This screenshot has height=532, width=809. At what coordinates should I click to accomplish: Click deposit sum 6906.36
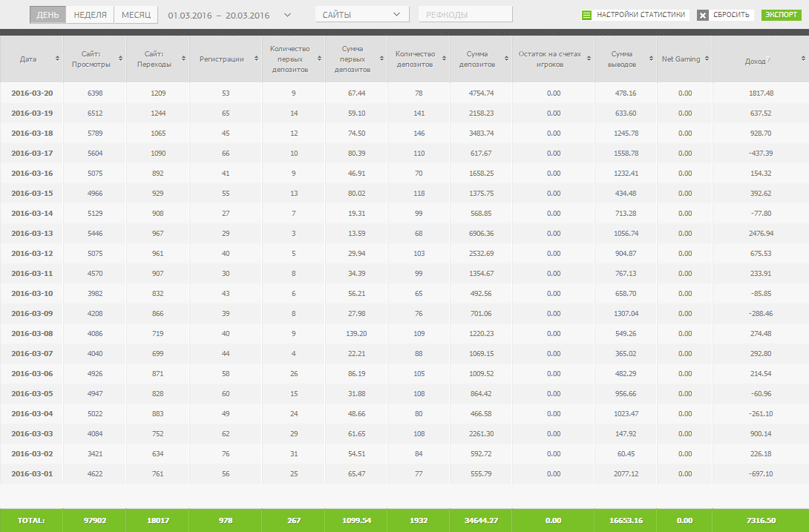point(482,233)
